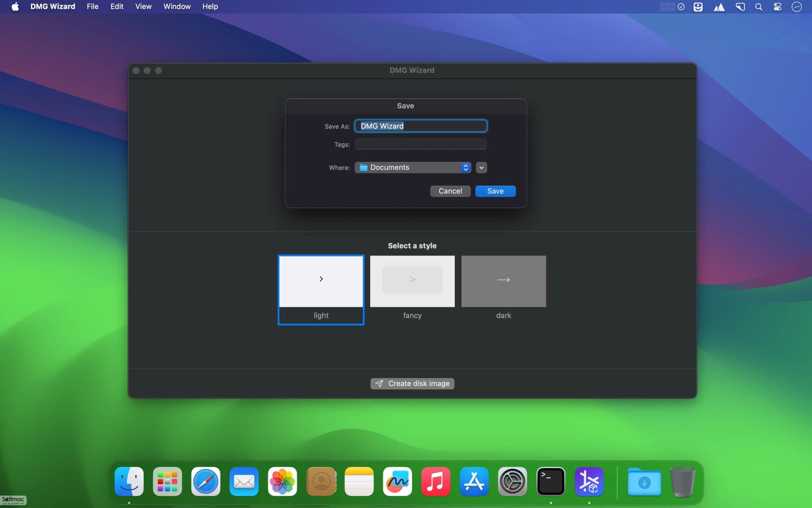The image size is (812, 508).
Task: Open Spotlight search in menu bar
Action: 758,7
